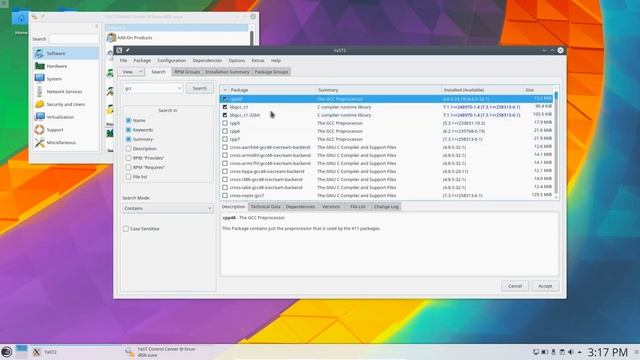Image resolution: width=640 pixels, height=360 pixels.
Task: Click the package list vertical scrollbar
Action: pos(556,143)
